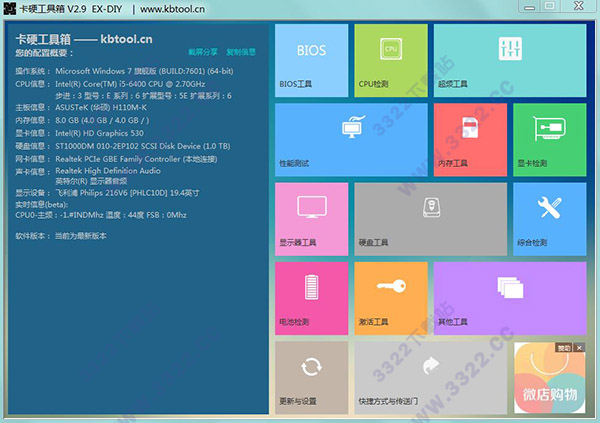This screenshot has height=423, width=600.
Task: Open the 显示器工具 monitor tile
Action: 311,219
